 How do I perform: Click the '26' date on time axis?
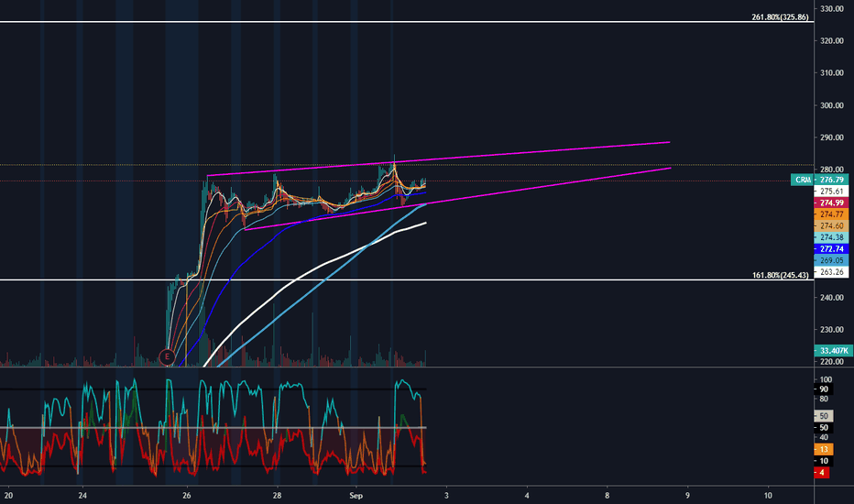click(187, 495)
